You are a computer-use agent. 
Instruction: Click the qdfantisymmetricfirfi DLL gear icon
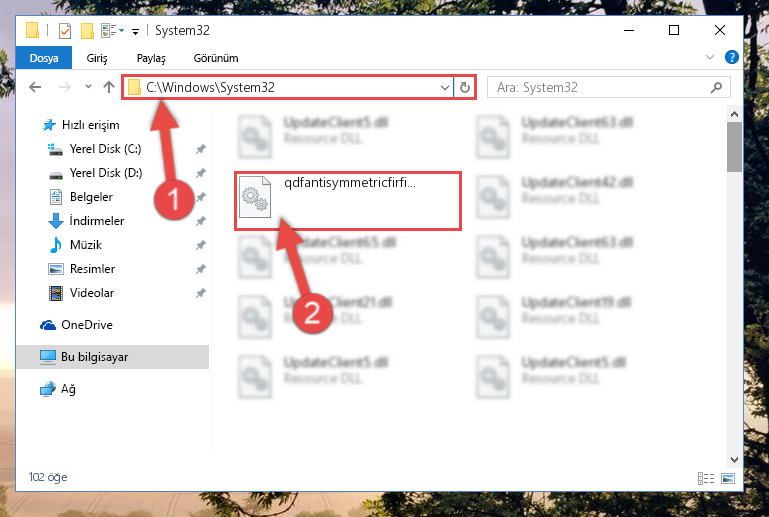pos(255,197)
